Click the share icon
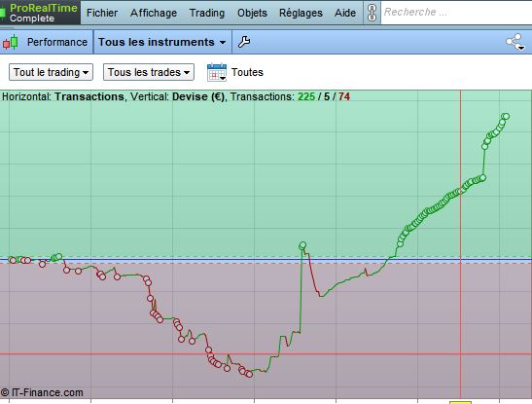532x404 pixels. point(515,42)
